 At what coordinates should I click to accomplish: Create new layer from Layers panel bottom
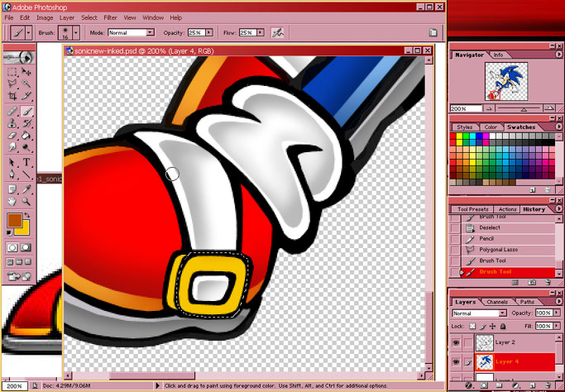(533, 385)
